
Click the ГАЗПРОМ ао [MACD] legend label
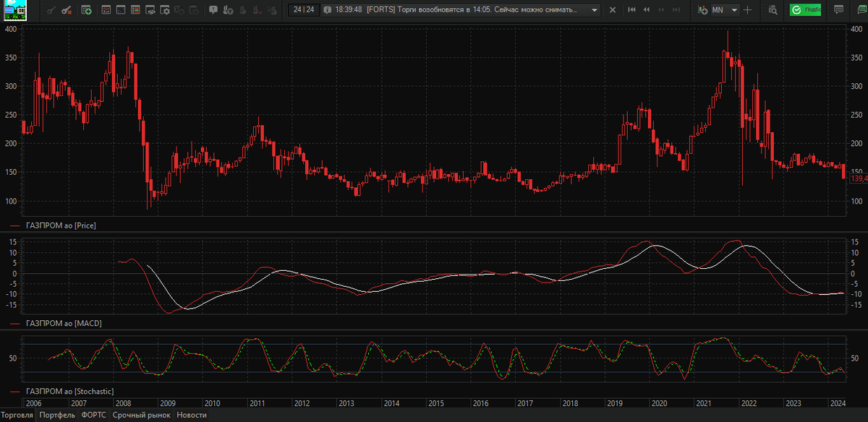click(63, 324)
